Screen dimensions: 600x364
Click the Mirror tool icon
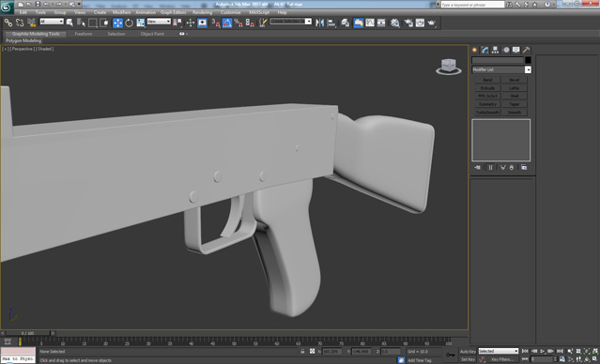point(319,23)
